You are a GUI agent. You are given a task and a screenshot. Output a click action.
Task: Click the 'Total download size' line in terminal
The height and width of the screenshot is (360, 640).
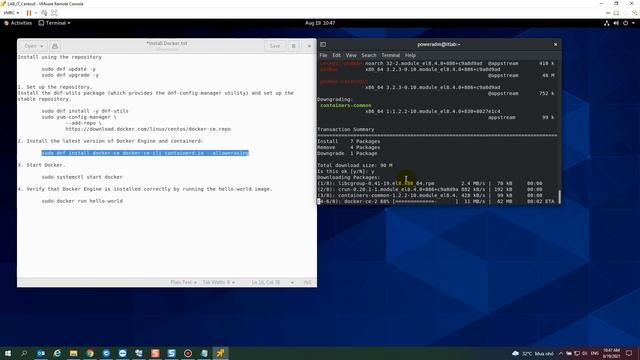(355, 165)
